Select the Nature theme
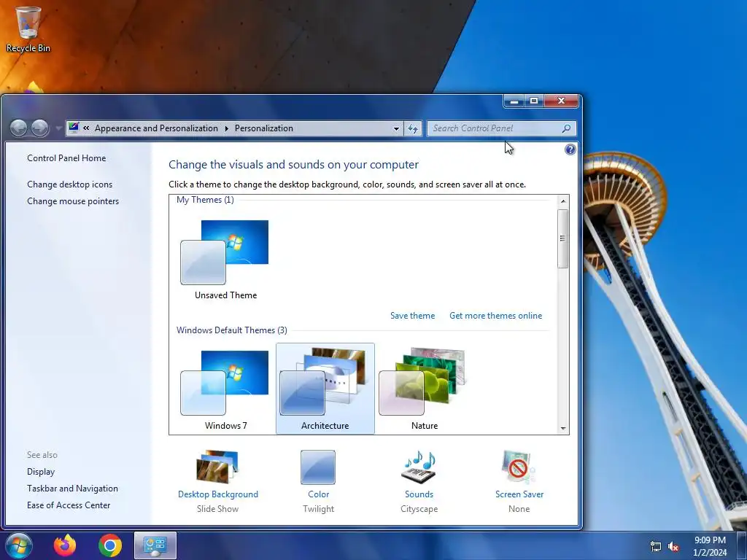Viewport: 747px width, 560px height. point(424,389)
